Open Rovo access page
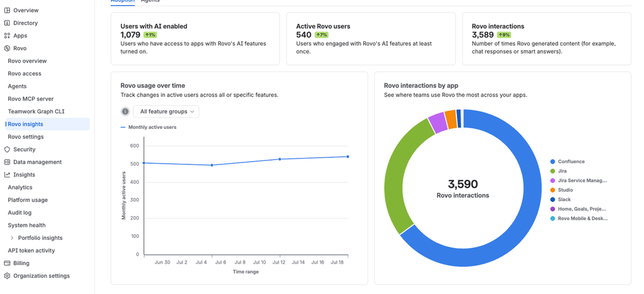This screenshot has width=644, height=294. [x=25, y=74]
